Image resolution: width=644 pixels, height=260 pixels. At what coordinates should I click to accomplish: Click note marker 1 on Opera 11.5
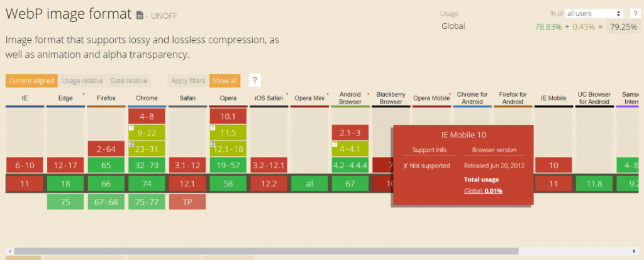(x=213, y=127)
